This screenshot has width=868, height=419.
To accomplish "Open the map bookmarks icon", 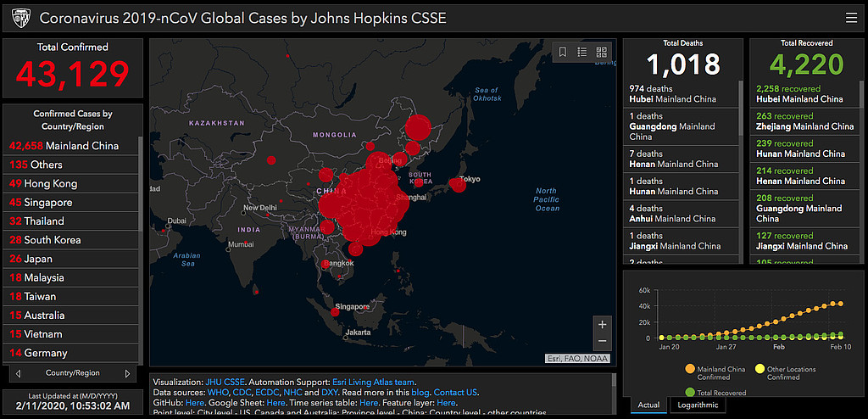I will (x=562, y=52).
